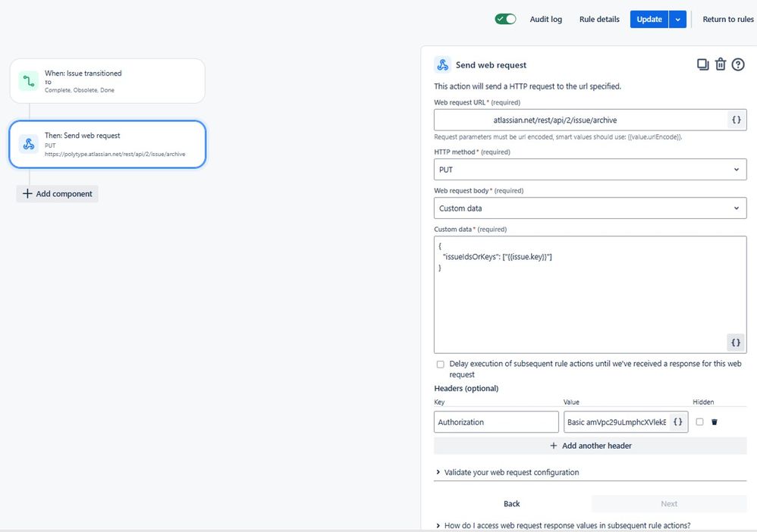Delete the action via the trash icon
757x532 pixels.
click(721, 64)
